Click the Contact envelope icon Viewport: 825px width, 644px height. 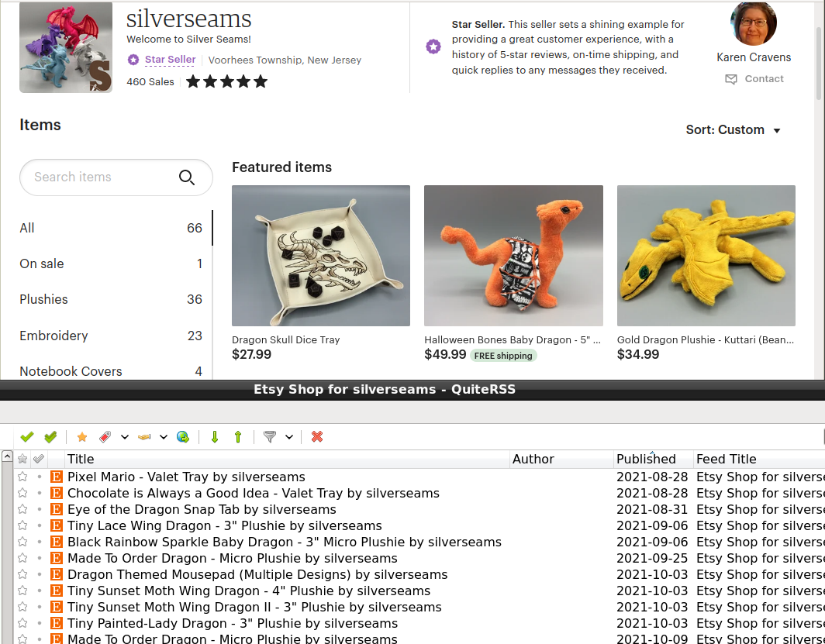point(731,79)
